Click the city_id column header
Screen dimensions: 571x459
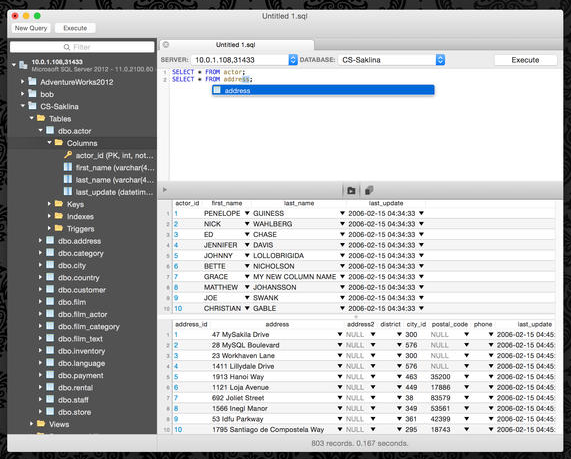click(x=416, y=324)
